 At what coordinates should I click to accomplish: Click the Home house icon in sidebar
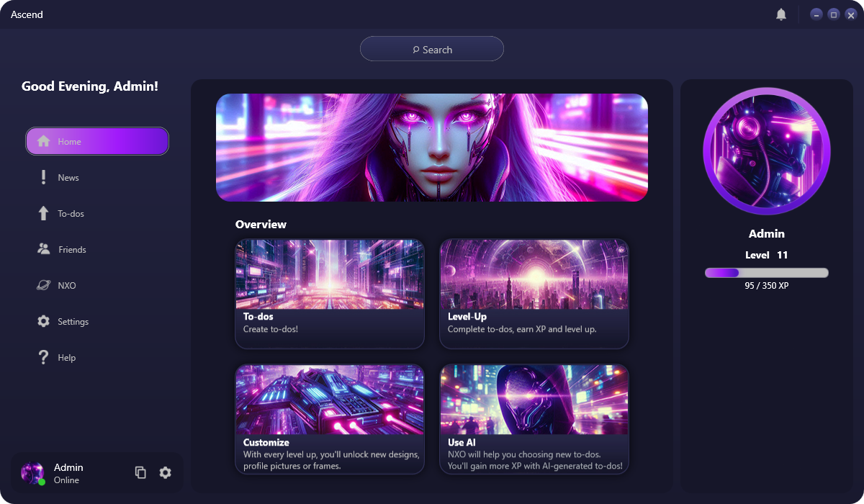click(44, 141)
